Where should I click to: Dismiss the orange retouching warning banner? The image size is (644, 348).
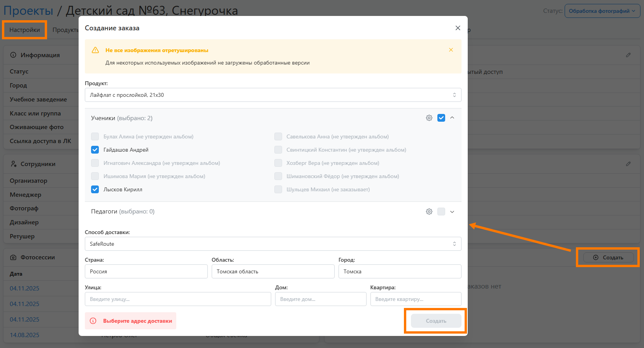pos(451,50)
